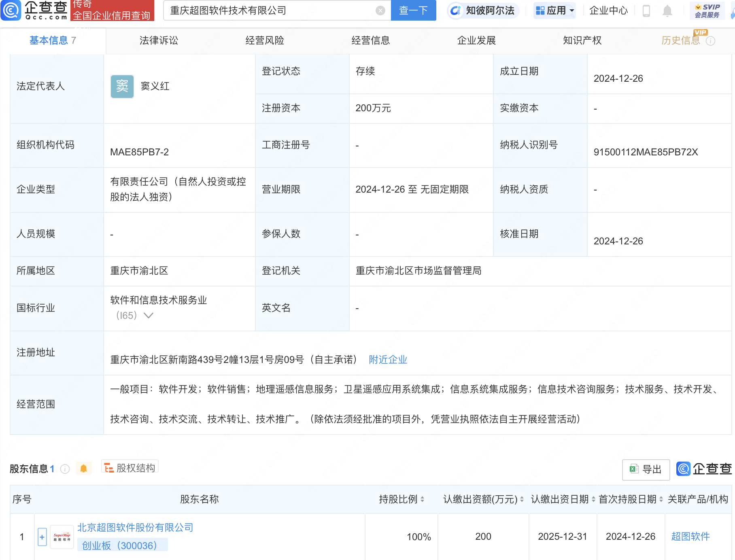Viewport: 735px width, 560px height.
Task: Run the search with 查一下
Action: click(x=413, y=11)
